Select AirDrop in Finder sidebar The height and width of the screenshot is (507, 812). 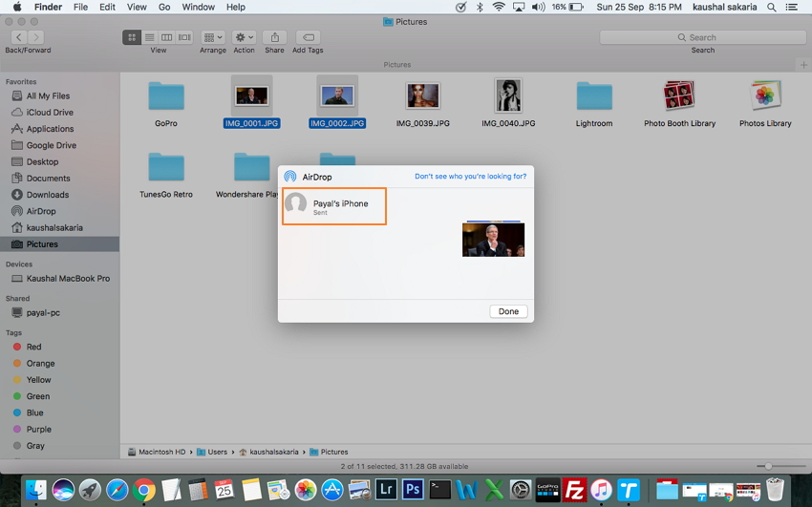point(41,211)
